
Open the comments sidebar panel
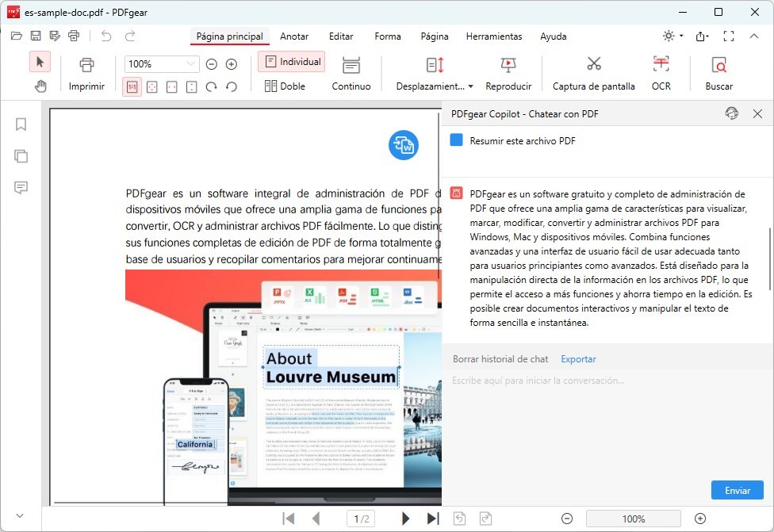(x=21, y=187)
